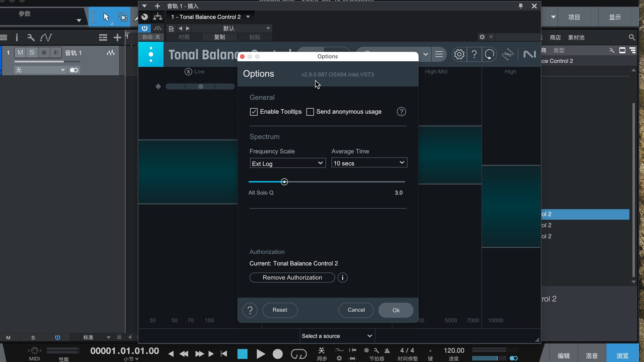Switch to 浏览 tab
Viewport: 644px width, 362px height.
[622, 355]
